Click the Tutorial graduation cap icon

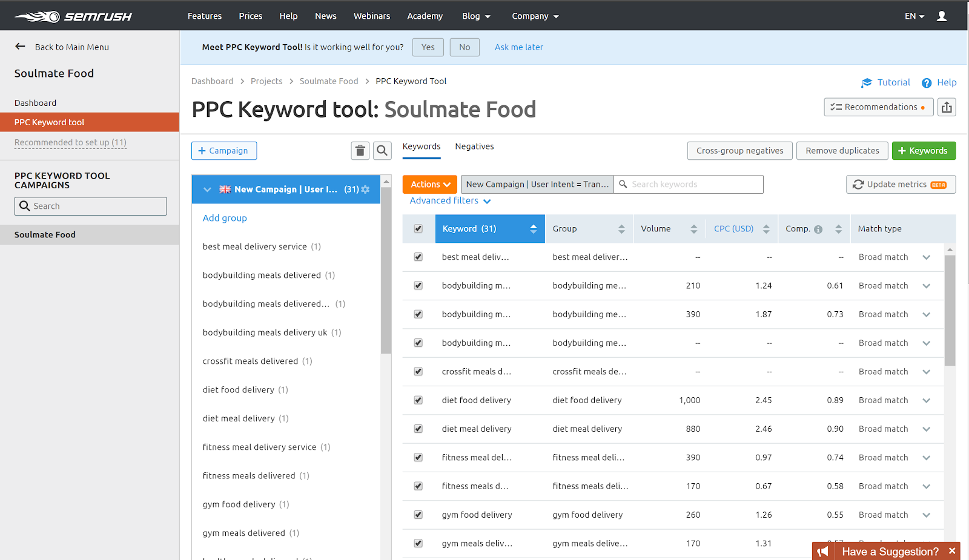point(867,83)
